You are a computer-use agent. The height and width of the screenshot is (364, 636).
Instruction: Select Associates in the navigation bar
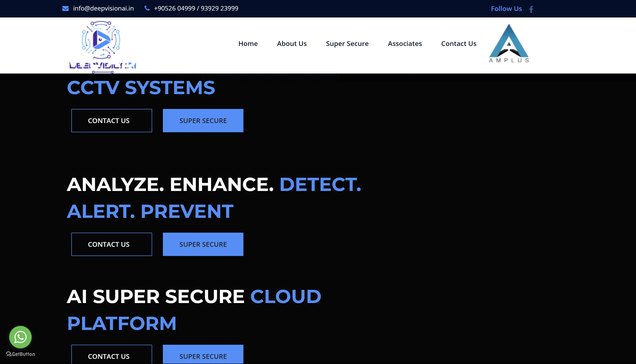(404, 43)
